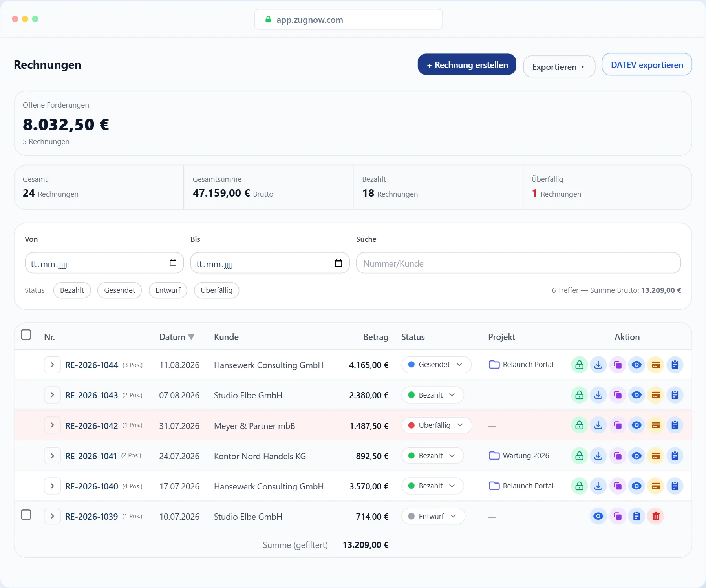Screen dimensions: 706x588
Task: Click lock icon for RE-2026-1041
Action: tap(579, 456)
